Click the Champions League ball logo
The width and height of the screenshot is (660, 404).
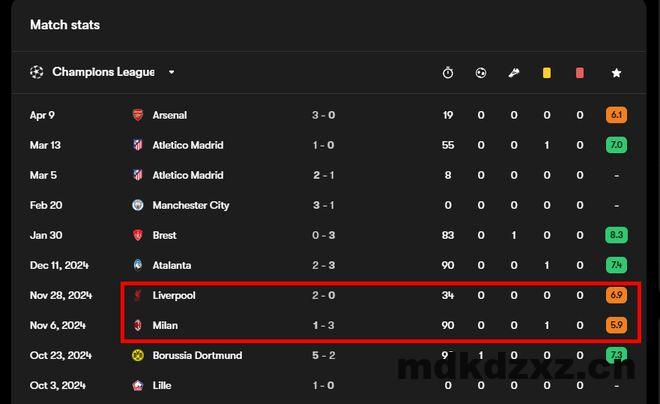coord(37,72)
